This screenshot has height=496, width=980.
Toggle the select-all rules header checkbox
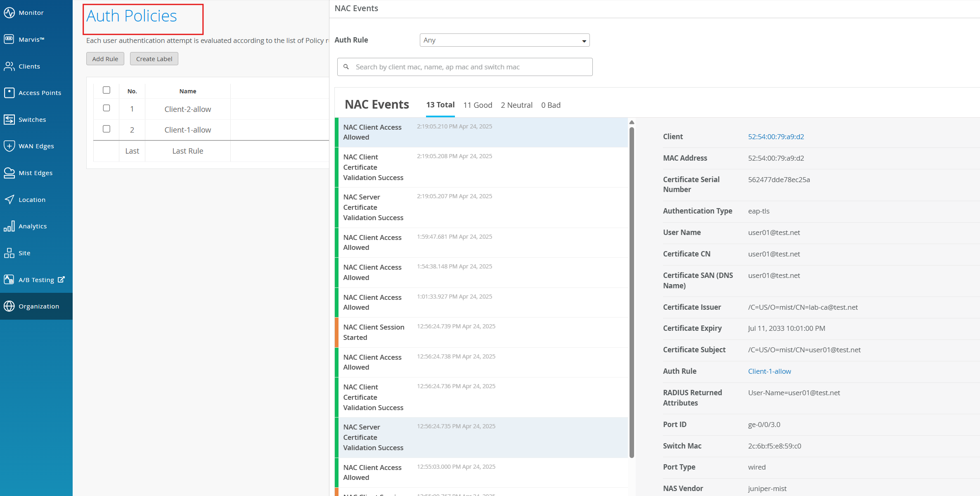pyautogui.click(x=107, y=90)
